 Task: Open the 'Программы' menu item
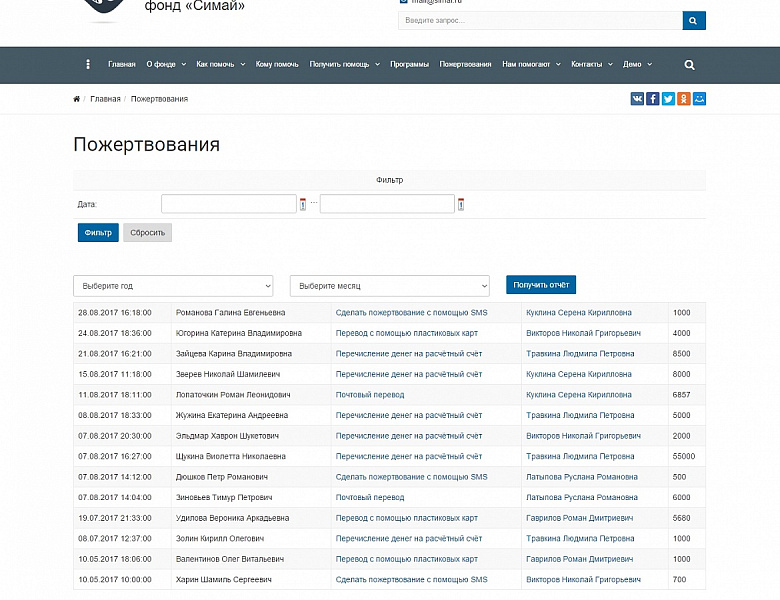click(409, 65)
